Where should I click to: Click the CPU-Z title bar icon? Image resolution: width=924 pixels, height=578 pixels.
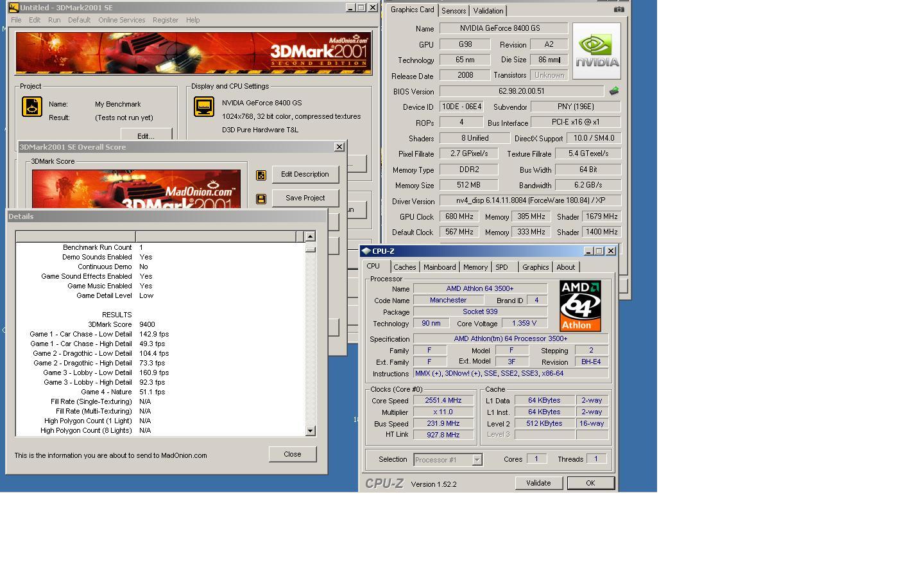coord(366,251)
